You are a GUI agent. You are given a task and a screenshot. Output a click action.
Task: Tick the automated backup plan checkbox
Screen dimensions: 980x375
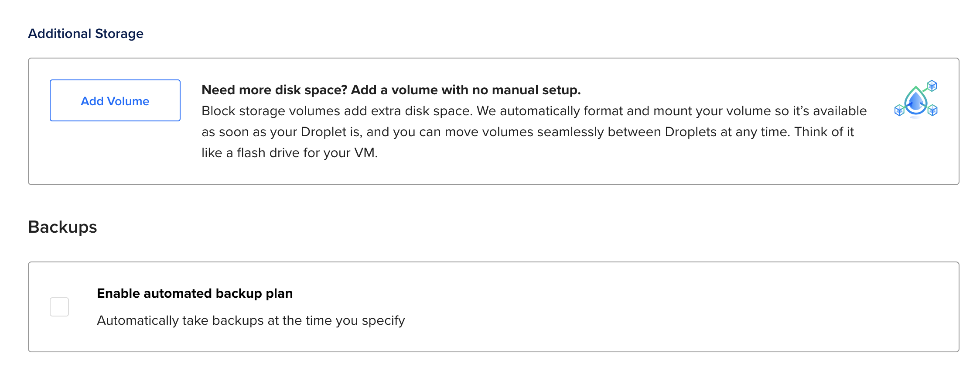coord(59,307)
